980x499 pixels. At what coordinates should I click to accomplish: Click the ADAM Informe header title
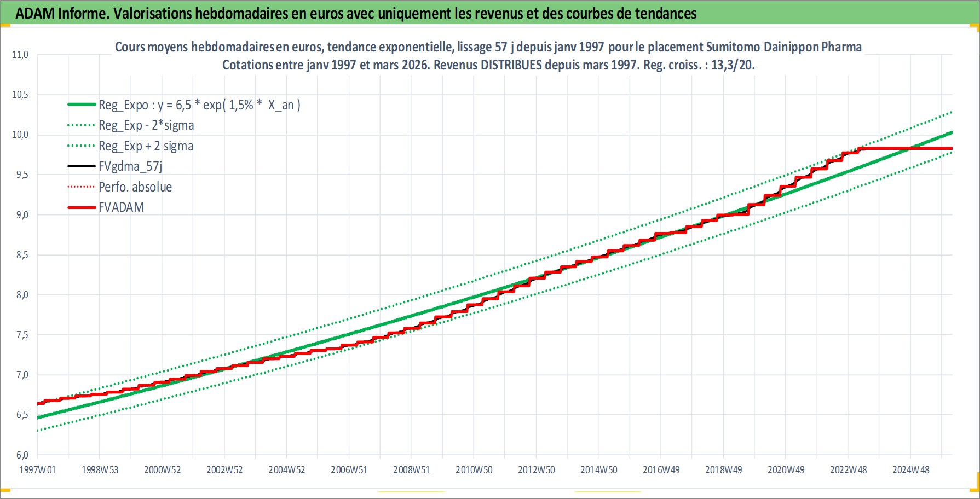pyautogui.click(x=356, y=13)
